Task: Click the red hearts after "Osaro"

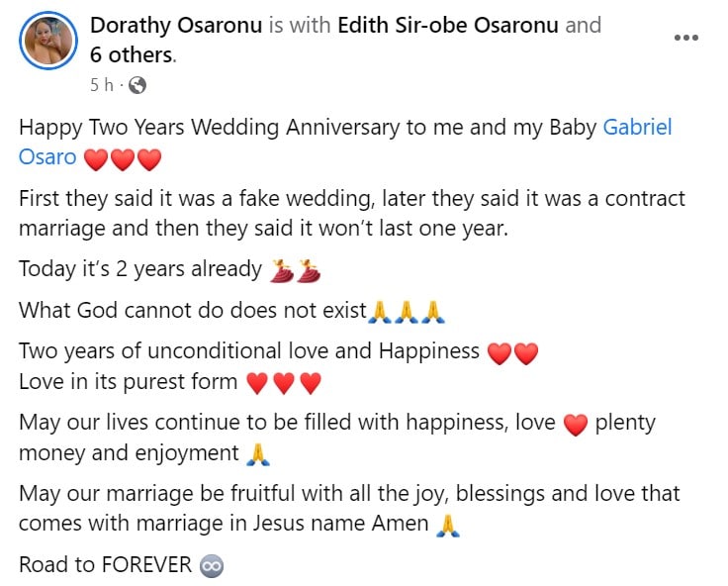Action: click(x=122, y=157)
